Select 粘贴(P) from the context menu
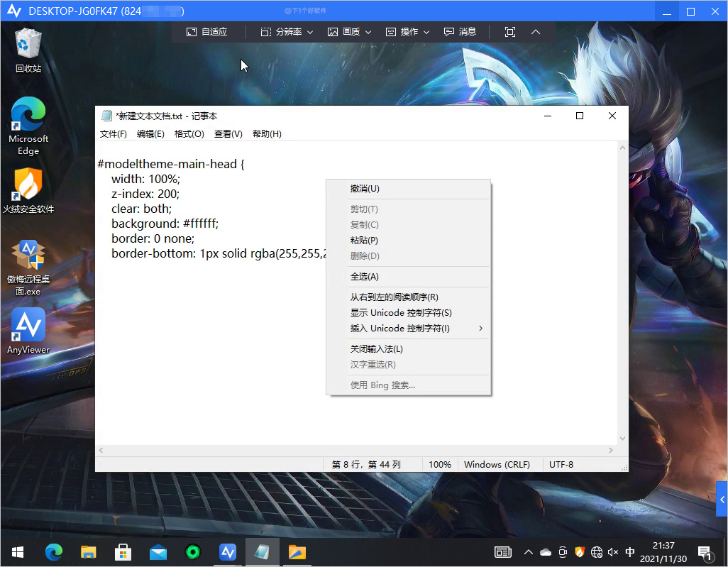Screen dimensions: 728x567 point(364,241)
